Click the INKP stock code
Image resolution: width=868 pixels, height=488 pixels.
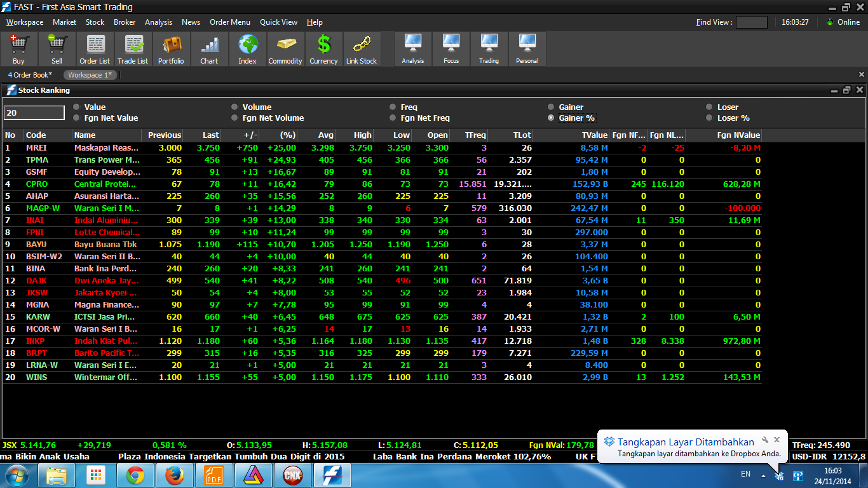tap(35, 341)
